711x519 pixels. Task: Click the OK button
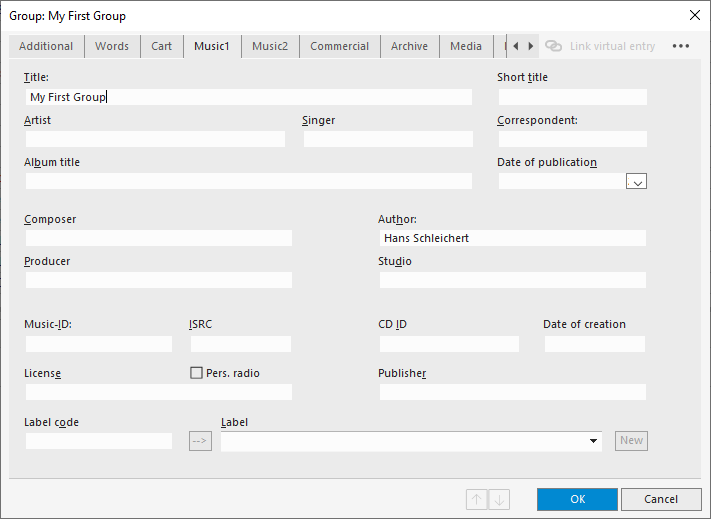coord(577,499)
